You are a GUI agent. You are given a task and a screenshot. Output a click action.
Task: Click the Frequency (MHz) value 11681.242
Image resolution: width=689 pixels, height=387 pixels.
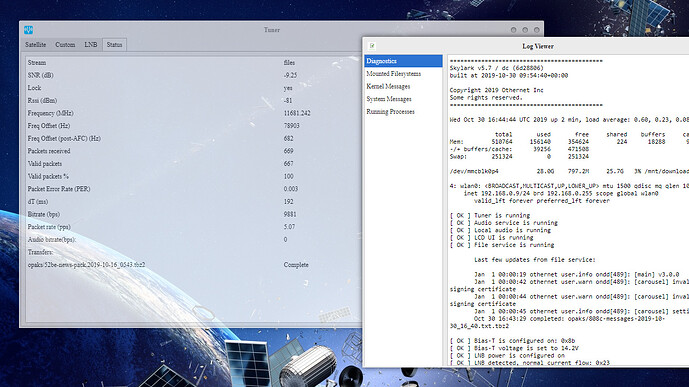[297, 113]
